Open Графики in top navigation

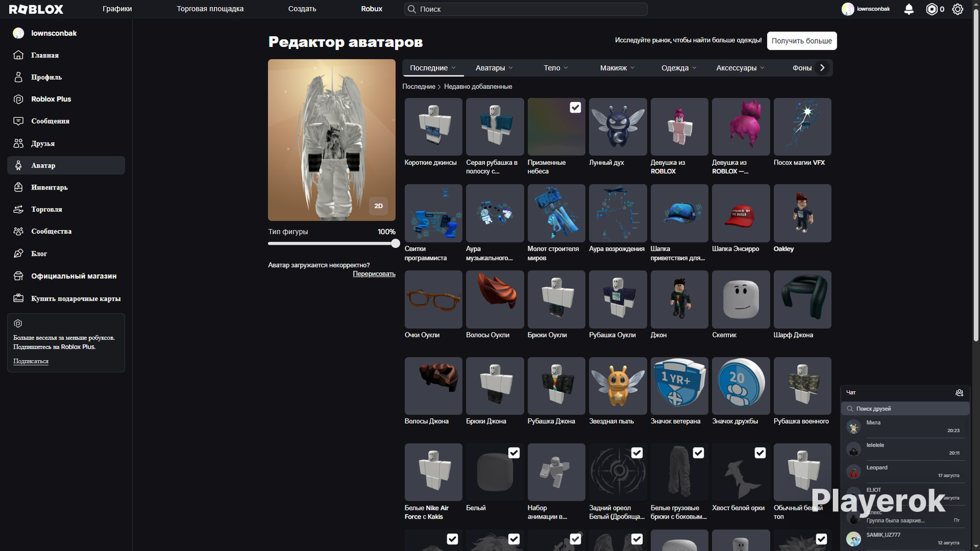tap(117, 9)
